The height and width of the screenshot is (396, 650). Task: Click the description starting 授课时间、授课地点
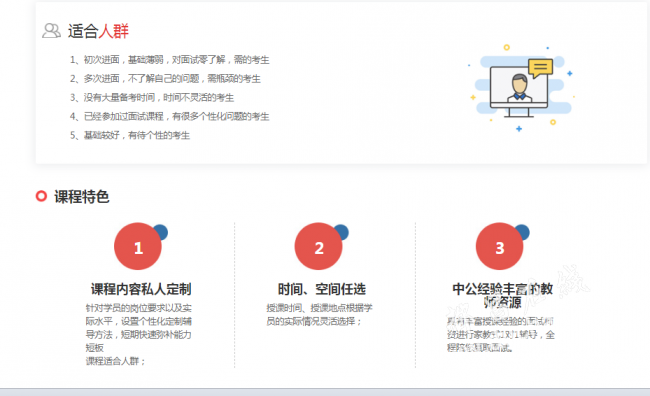click(319, 315)
